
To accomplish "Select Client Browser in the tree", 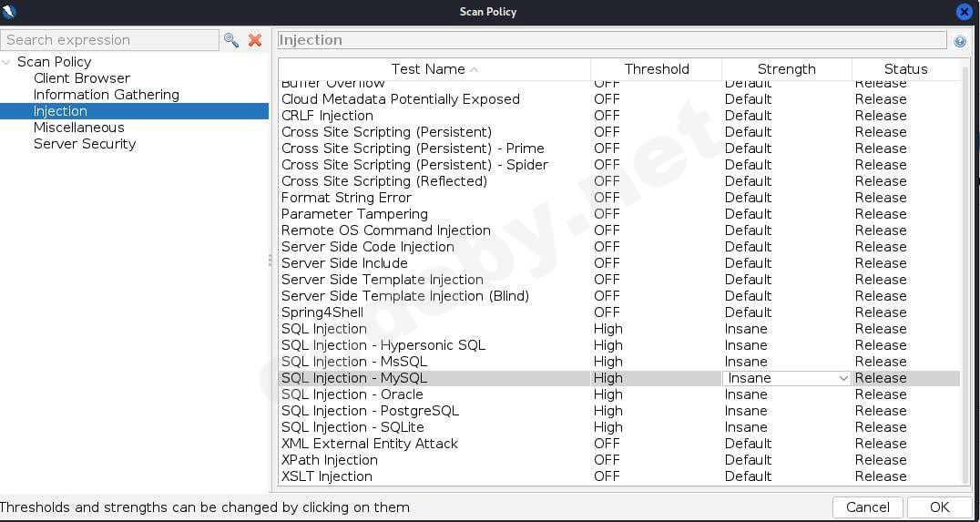I will [x=82, y=78].
